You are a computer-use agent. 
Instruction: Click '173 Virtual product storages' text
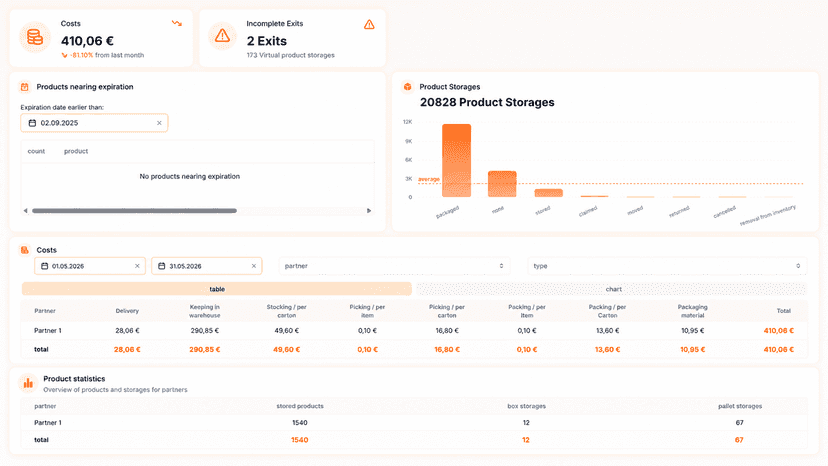pos(290,55)
